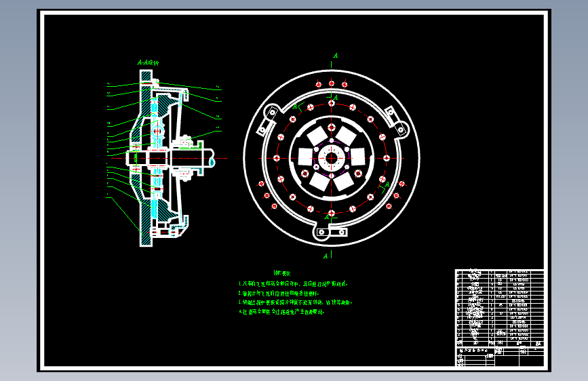The width and height of the screenshot is (588, 381).
Task: Select the parts list table in drawing
Action: [x=500, y=308]
